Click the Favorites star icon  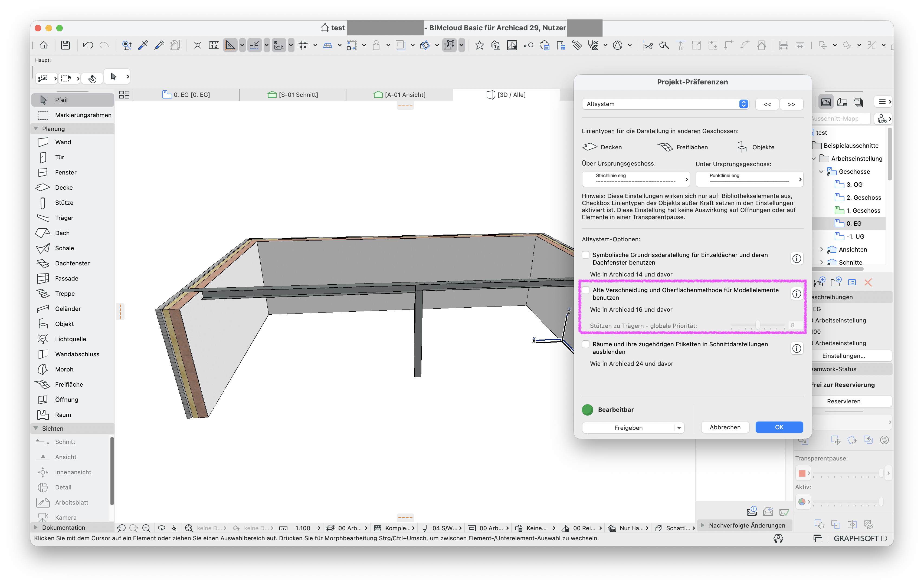(479, 45)
